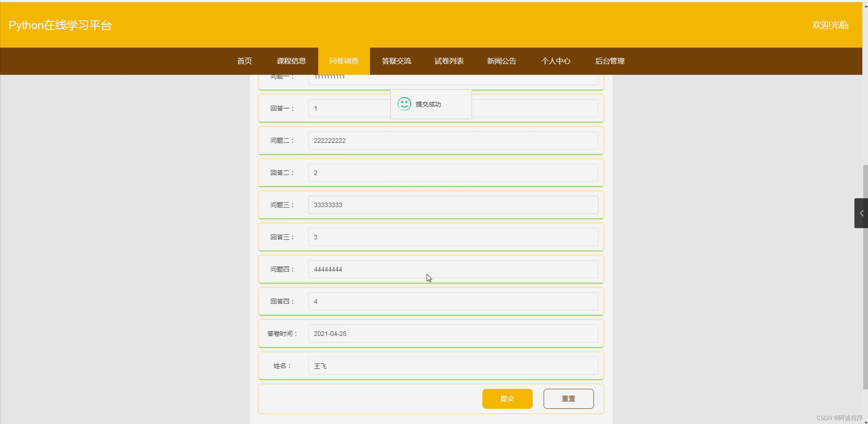Click the 重置 reset button
The height and width of the screenshot is (424, 868).
point(568,399)
